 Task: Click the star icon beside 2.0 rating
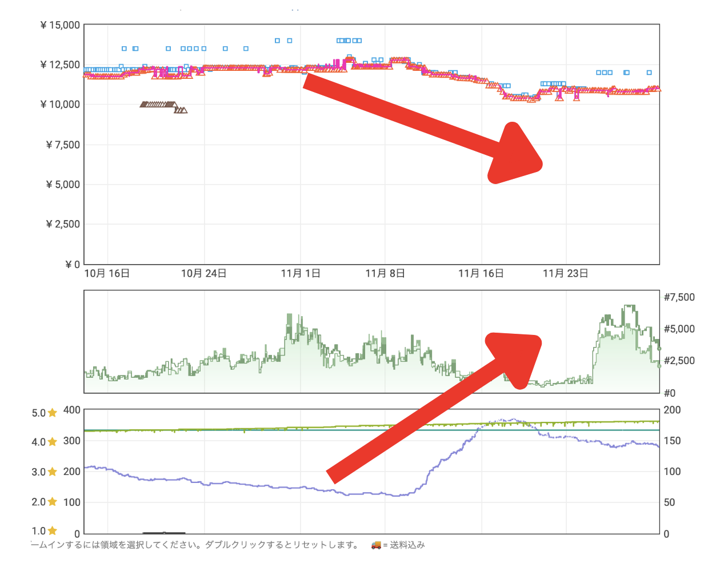click(53, 502)
